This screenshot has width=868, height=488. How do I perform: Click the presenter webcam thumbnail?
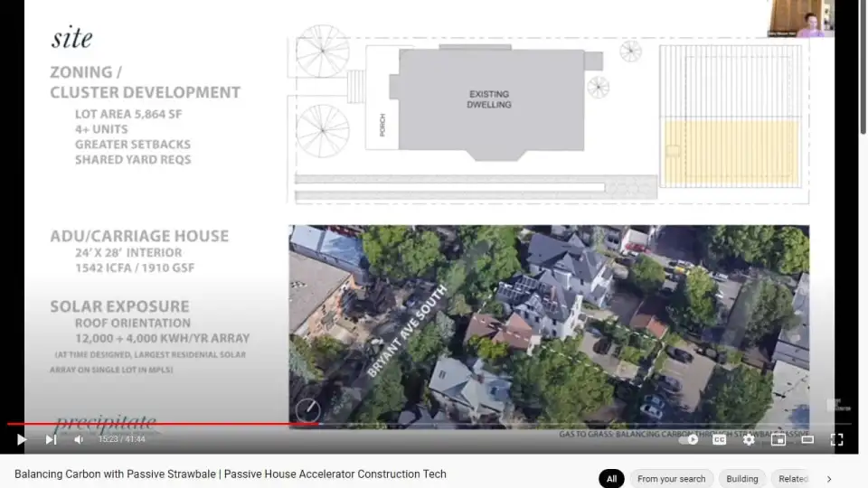[800, 18]
